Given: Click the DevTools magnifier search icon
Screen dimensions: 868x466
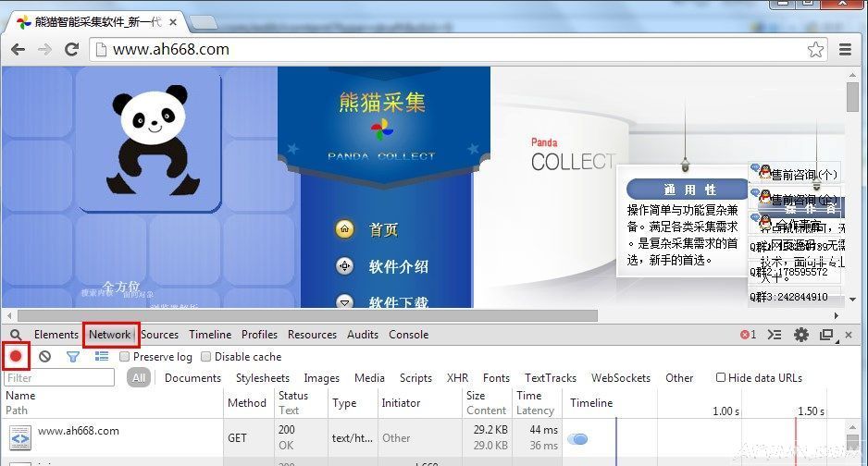Looking at the screenshot, I should click(16, 335).
